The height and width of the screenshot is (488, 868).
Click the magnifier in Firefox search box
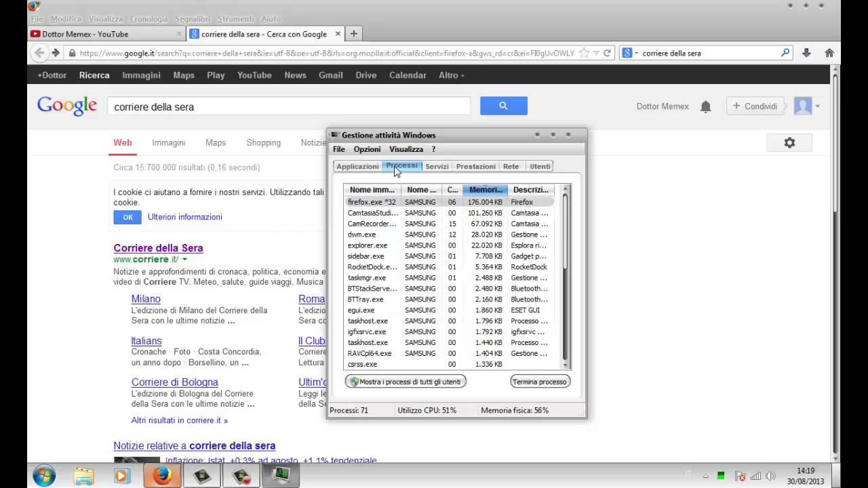tap(785, 53)
